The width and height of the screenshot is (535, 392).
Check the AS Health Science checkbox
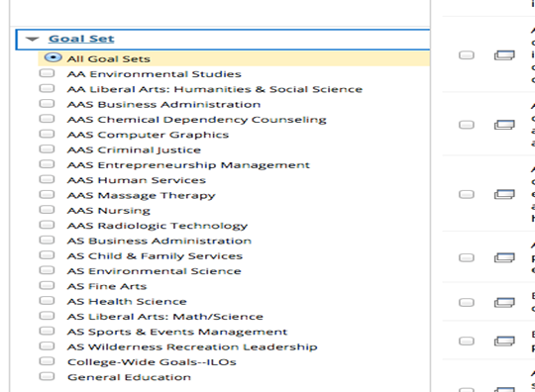click(47, 300)
